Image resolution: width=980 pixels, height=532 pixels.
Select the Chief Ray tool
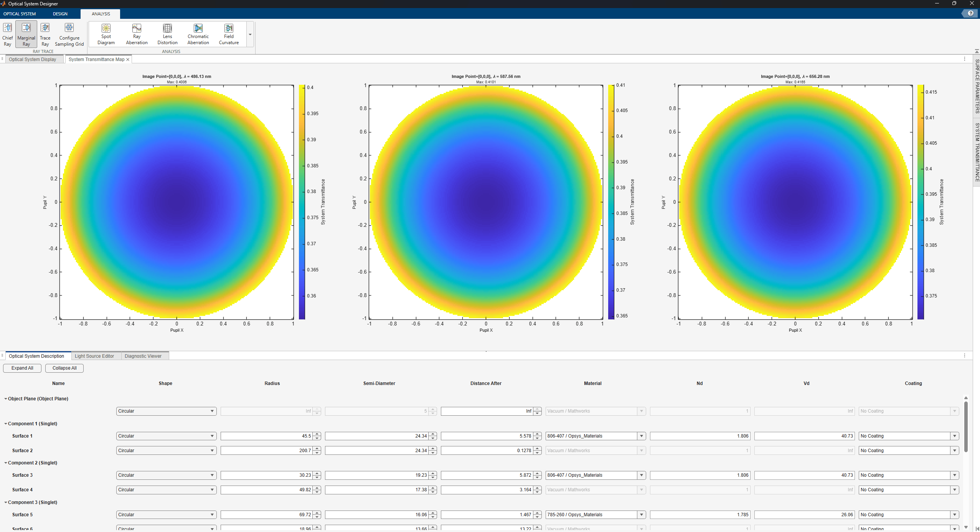pyautogui.click(x=7, y=35)
